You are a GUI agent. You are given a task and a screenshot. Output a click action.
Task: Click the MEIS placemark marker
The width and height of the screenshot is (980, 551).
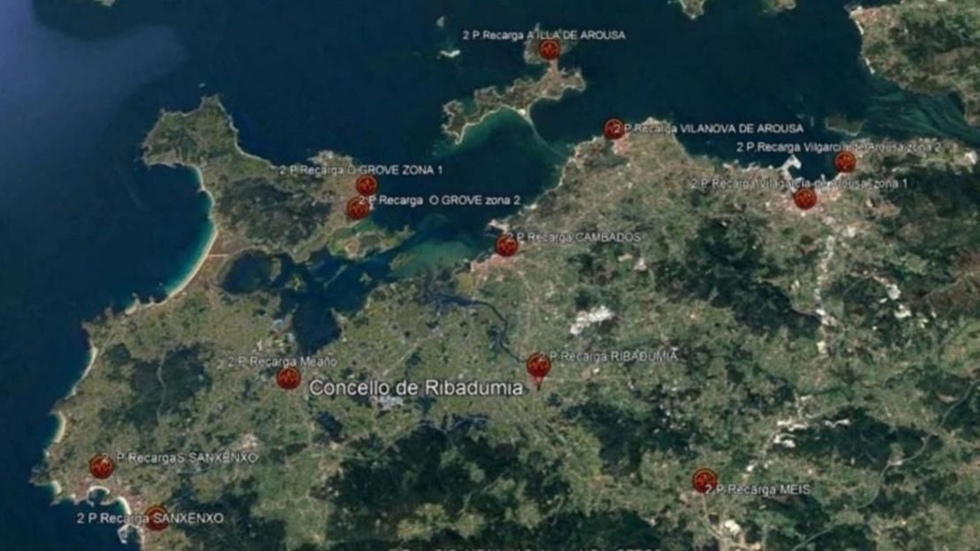pos(703,481)
